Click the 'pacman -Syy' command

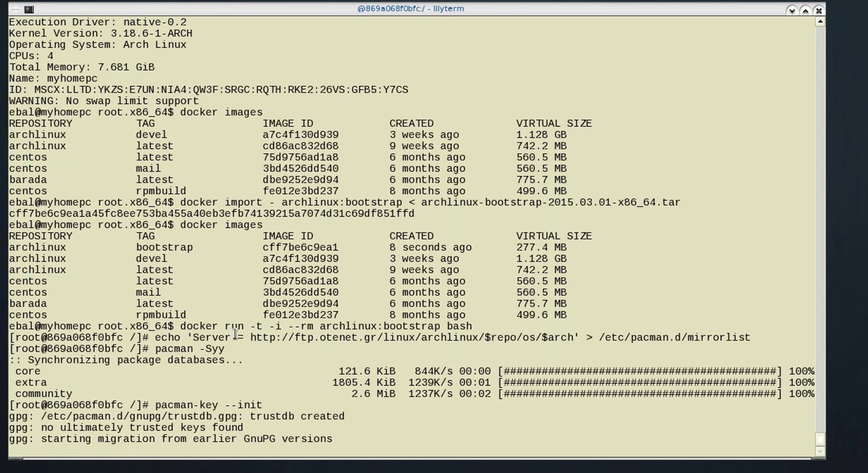pyautogui.click(x=190, y=349)
